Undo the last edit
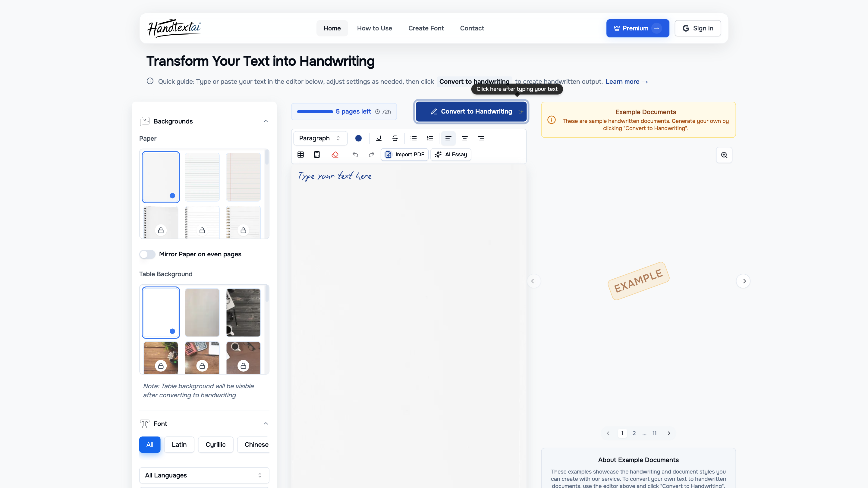The width and height of the screenshot is (868, 488). [x=355, y=155]
